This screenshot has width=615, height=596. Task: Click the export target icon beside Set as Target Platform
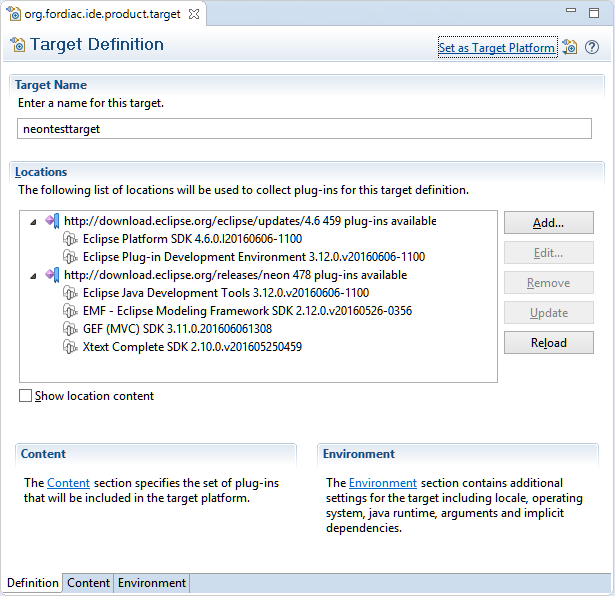570,47
